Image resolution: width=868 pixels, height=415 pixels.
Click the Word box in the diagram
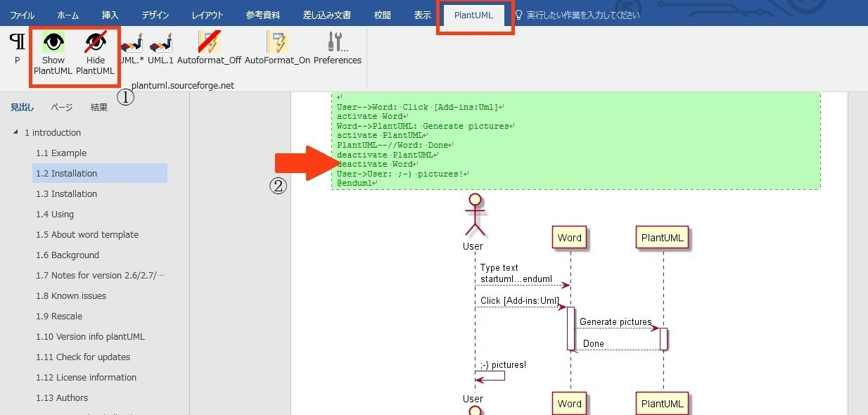pos(569,238)
